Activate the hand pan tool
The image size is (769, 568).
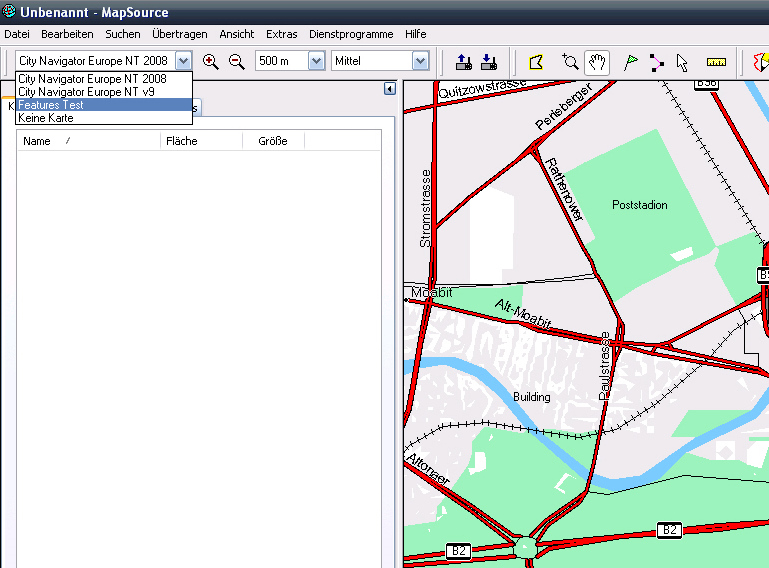click(x=597, y=61)
